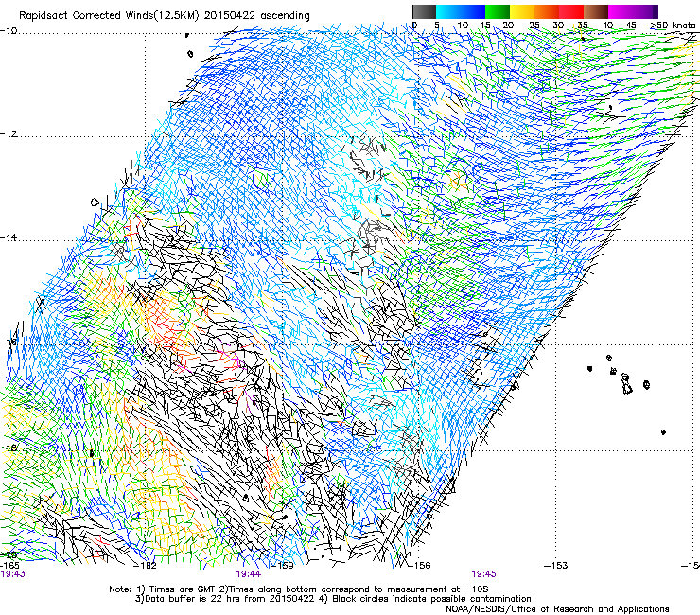The image size is (700, 615).
Task: Select the orange 25–30 knots legend swatch
Action: coord(547,11)
